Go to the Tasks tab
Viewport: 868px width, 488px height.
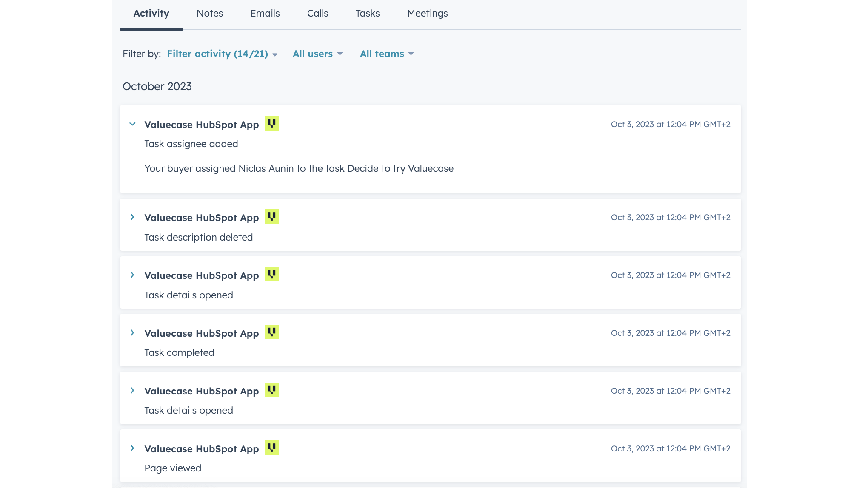(368, 14)
